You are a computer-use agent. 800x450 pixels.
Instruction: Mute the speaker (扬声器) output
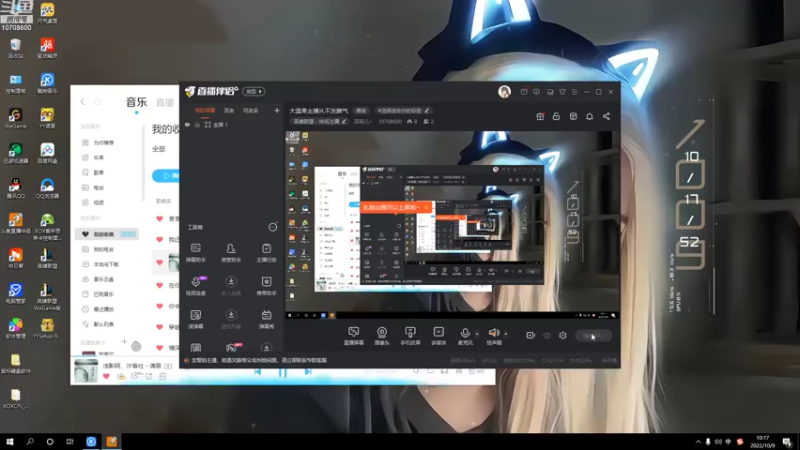(x=493, y=336)
